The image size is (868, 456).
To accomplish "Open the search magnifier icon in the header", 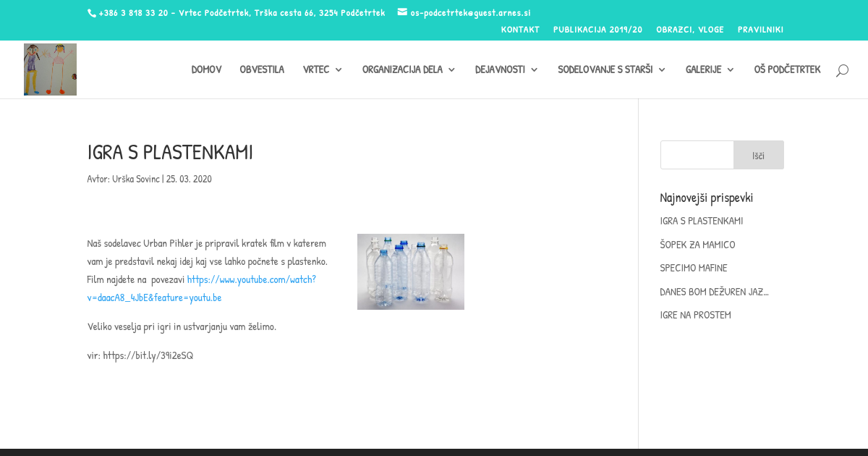I will pyautogui.click(x=842, y=70).
